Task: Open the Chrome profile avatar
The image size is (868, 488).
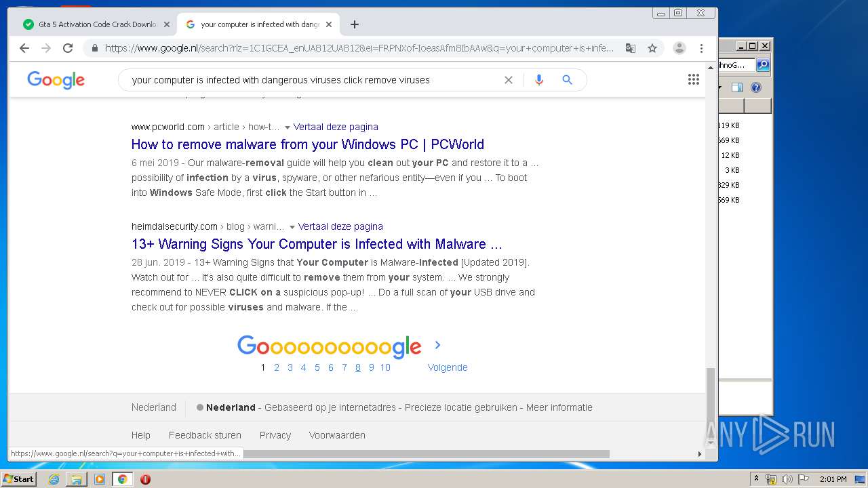Action: pyautogui.click(x=679, y=48)
